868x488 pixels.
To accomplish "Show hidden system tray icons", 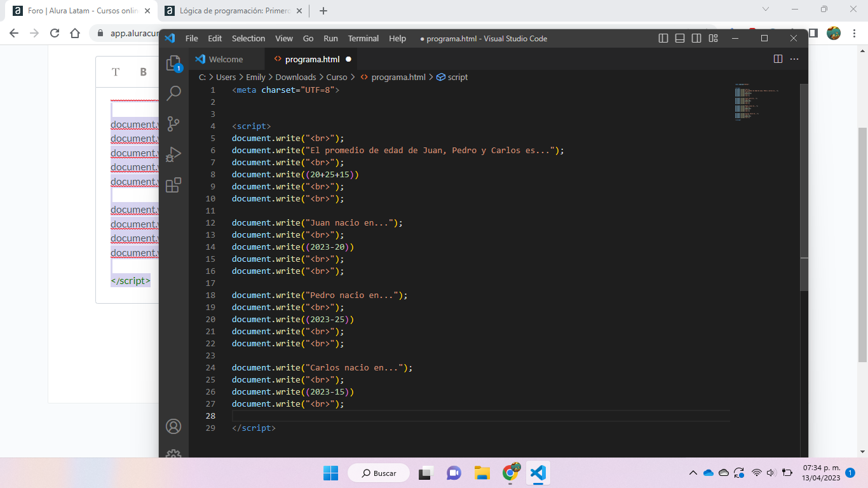I will pyautogui.click(x=693, y=473).
